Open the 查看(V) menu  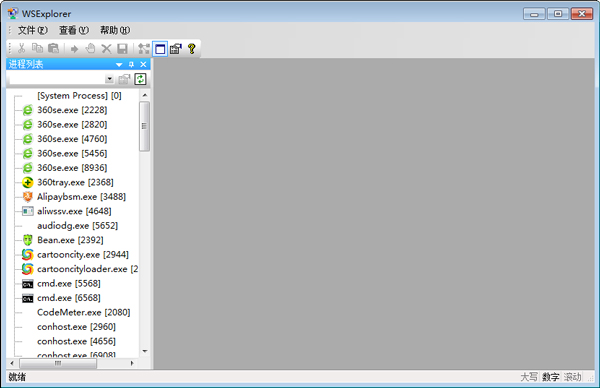pos(74,30)
